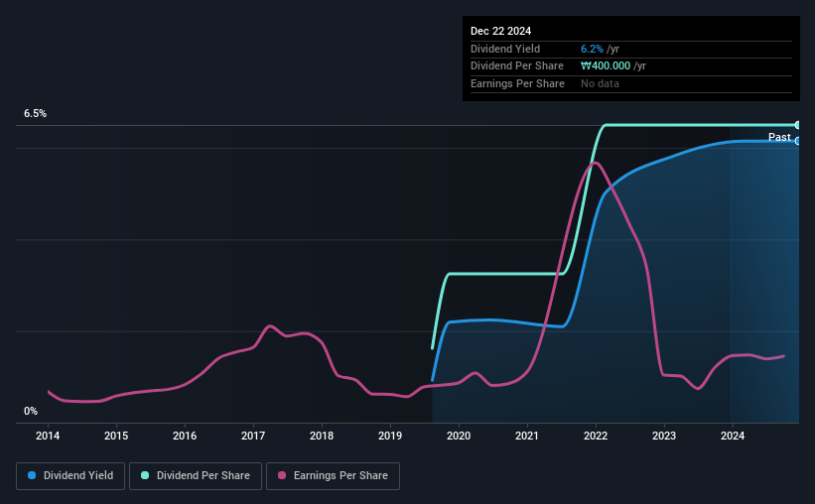Click the Past label on chart
The height and width of the screenshot is (504, 815).
click(779, 137)
